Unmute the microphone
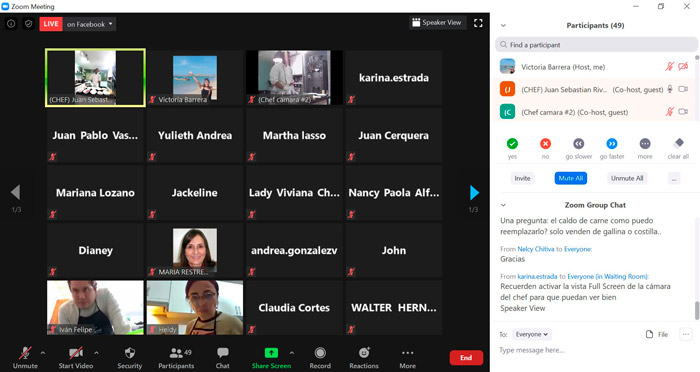 coord(25,353)
